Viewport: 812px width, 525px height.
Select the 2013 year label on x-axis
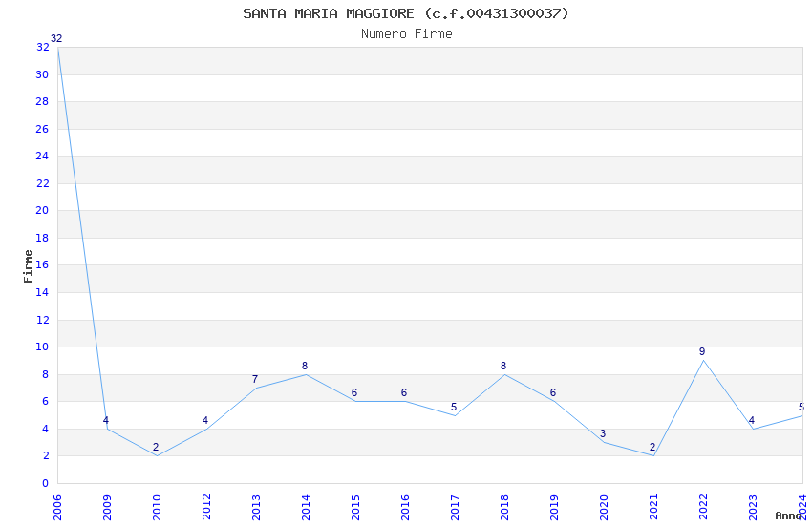click(x=256, y=508)
